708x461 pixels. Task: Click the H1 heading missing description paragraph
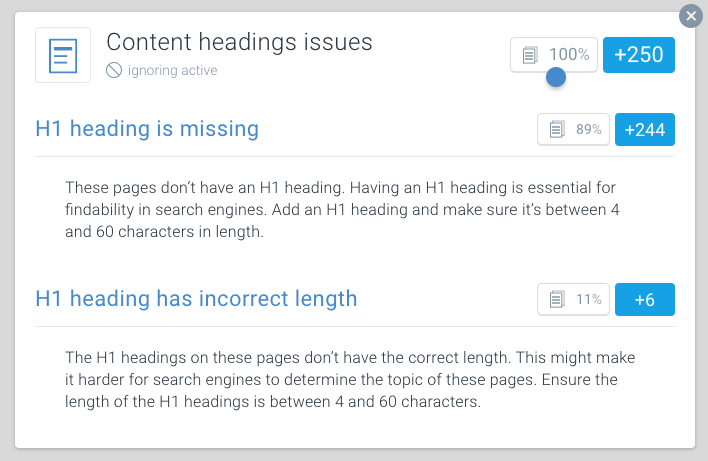point(342,210)
